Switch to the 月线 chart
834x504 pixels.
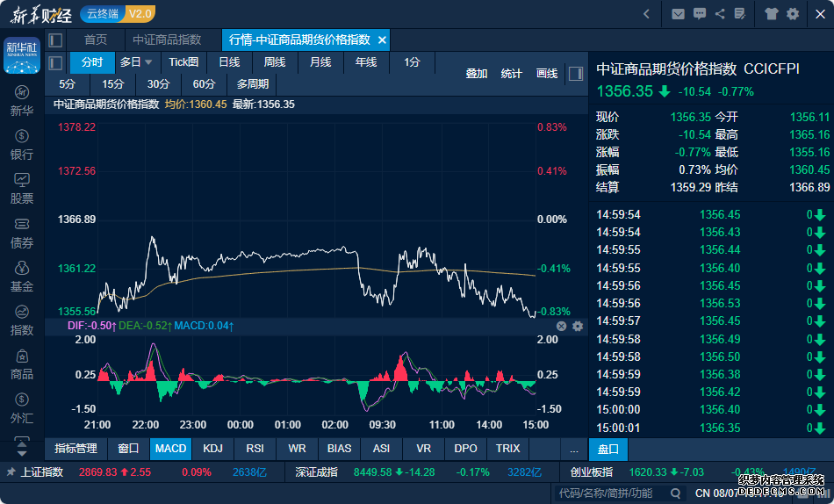click(x=320, y=62)
